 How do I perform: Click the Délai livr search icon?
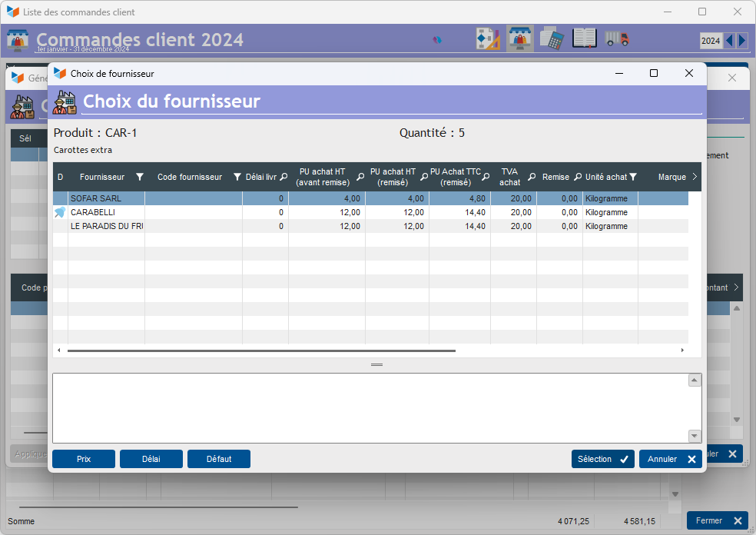[283, 177]
